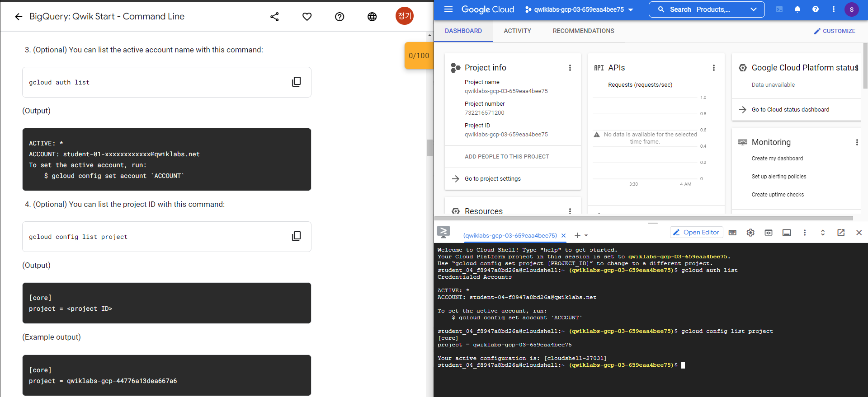Click Create uptime checks link
The image size is (868, 397).
pos(778,195)
